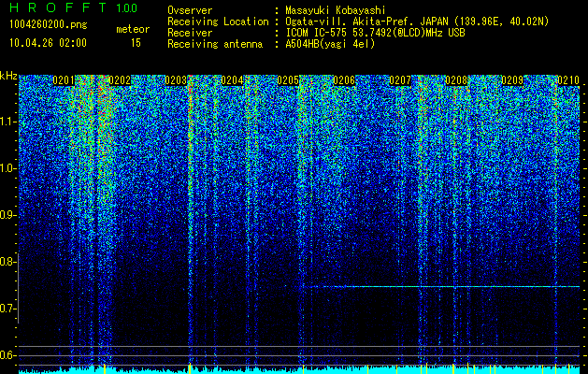588x374 pixels.
Task: Click the 1.0 frequency axis label
Action: click(7, 168)
